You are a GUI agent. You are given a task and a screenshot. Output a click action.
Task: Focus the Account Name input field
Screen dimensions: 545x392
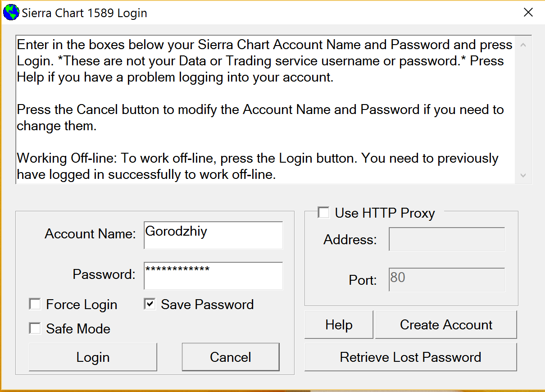213,235
